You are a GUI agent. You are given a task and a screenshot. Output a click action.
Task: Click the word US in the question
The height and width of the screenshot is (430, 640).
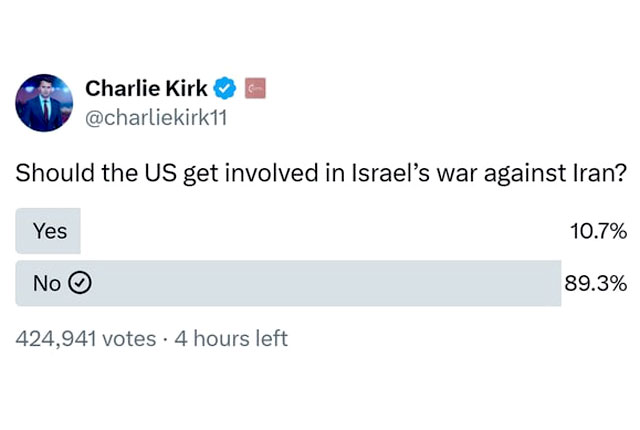(x=160, y=173)
